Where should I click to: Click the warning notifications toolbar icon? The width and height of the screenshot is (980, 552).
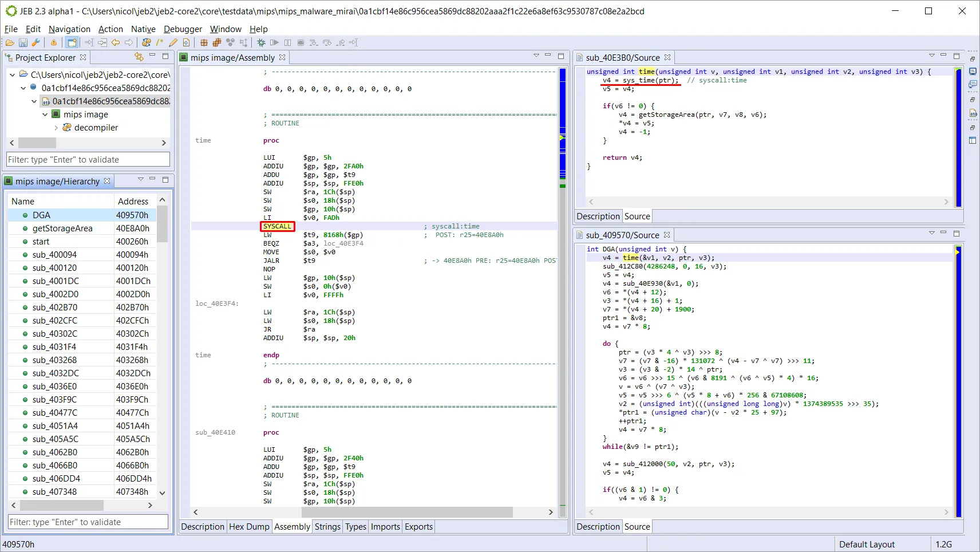tap(54, 42)
